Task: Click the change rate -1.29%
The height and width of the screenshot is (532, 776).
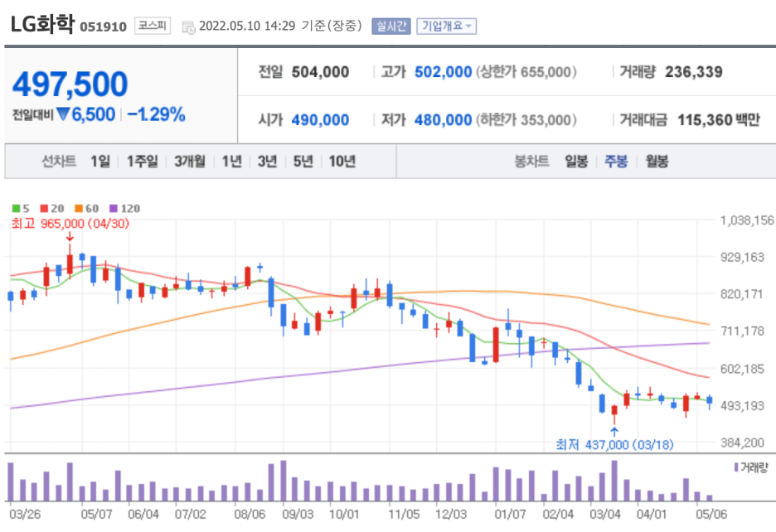Action: click(157, 114)
